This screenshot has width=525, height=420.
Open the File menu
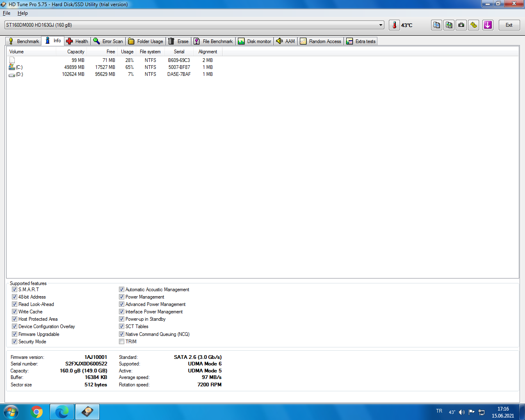[7, 13]
